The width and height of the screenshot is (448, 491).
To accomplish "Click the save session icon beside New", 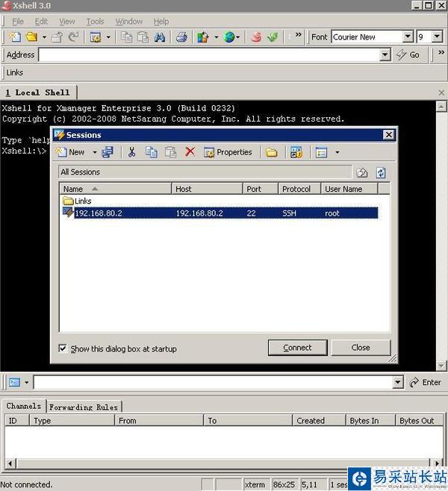I will 108,152.
